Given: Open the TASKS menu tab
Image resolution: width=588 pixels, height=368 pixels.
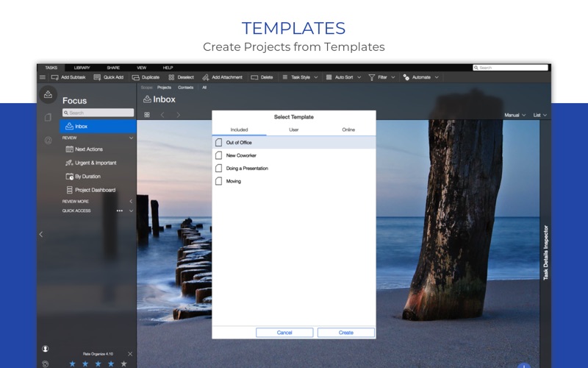Looking at the screenshot, I should [51, 68].
